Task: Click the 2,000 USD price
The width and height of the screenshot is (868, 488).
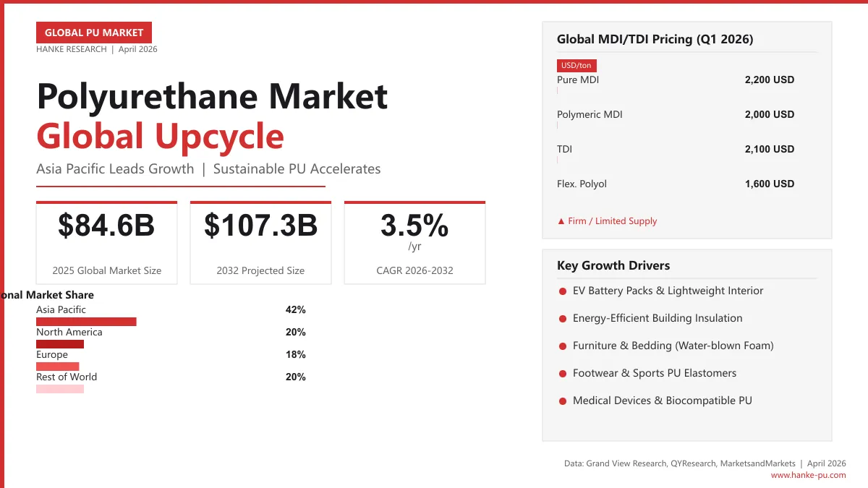Action: tap(770, 114)
